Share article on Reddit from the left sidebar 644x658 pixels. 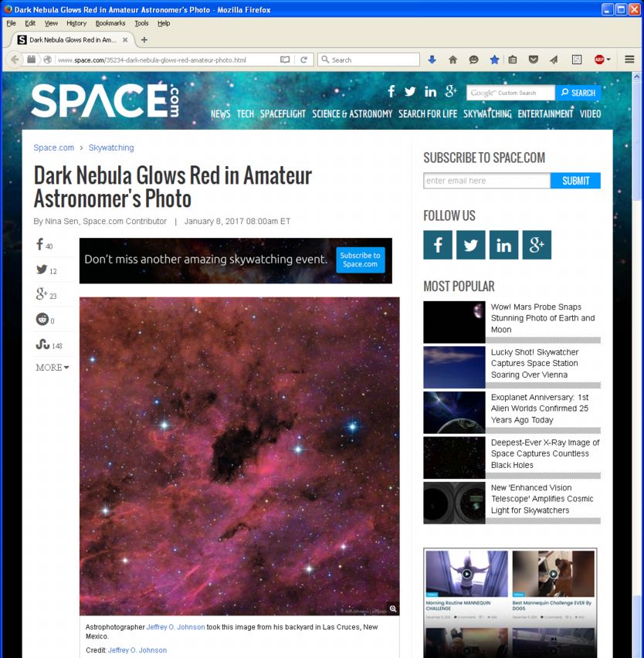tap(42, 320)
